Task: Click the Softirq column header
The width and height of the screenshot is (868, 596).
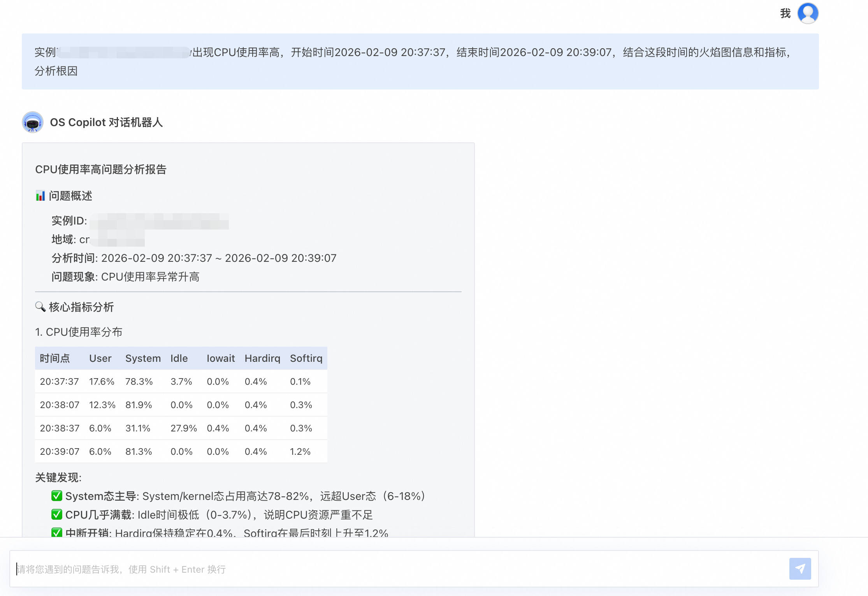Action: [306, 358]
